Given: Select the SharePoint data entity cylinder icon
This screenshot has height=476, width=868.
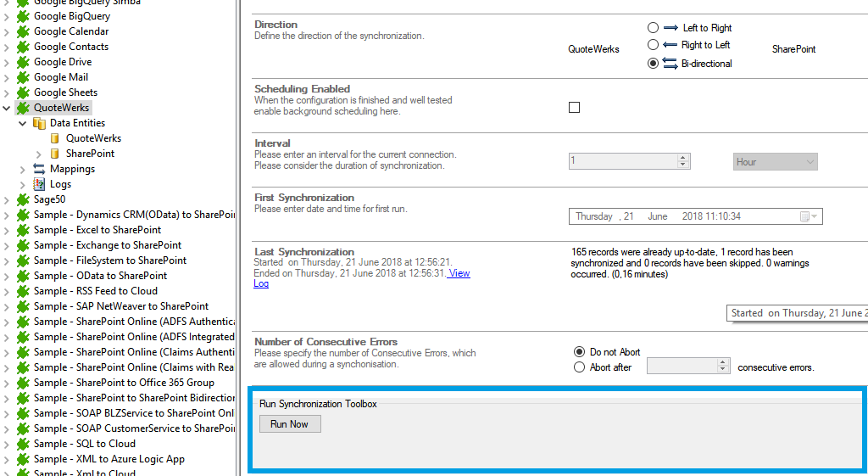Looking at the screenshot, I should 55,154.
